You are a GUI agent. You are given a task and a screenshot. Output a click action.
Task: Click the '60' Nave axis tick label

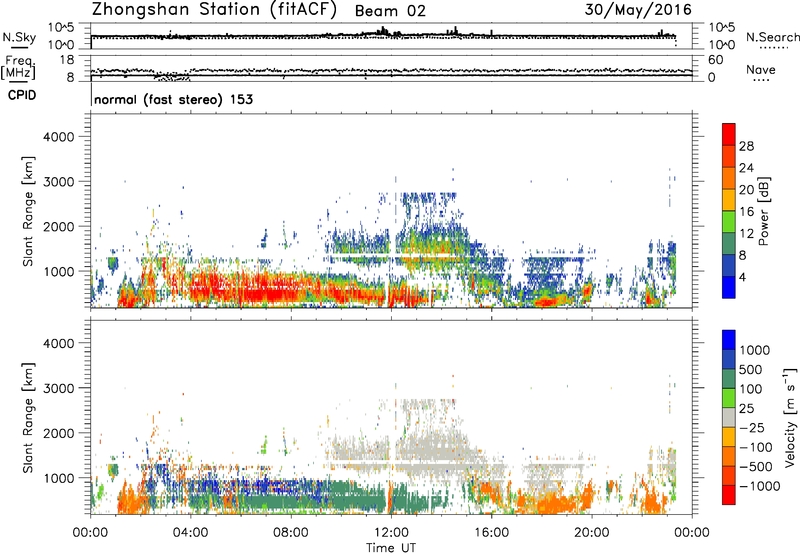click(715, 60)
